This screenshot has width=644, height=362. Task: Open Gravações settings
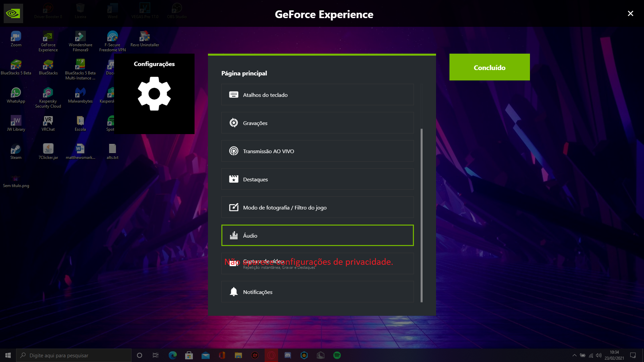(x=317, y=123)
